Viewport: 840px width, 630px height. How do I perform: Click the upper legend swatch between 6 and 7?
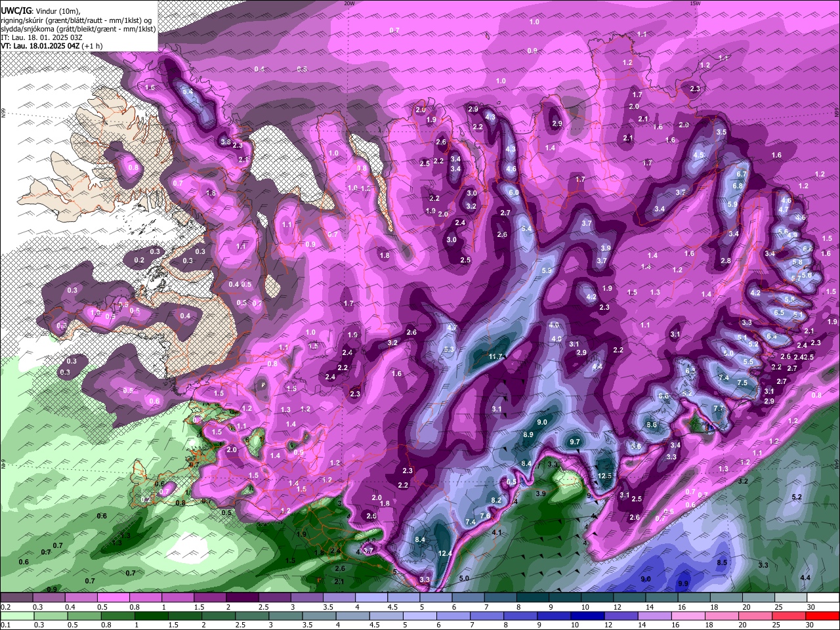[467, 598]
